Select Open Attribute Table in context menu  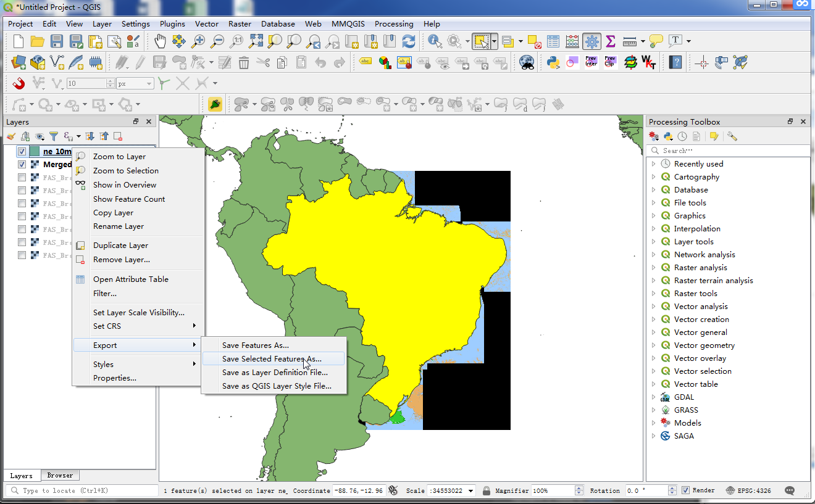[138, 279]
